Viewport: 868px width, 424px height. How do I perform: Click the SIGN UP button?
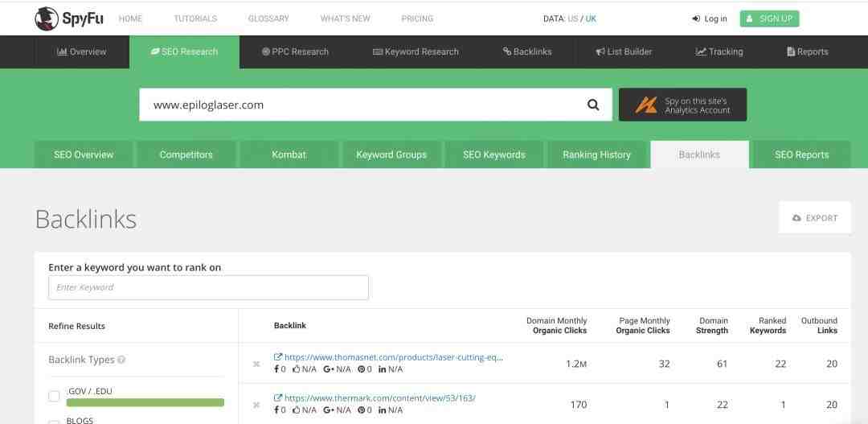(x=769, y=19)
